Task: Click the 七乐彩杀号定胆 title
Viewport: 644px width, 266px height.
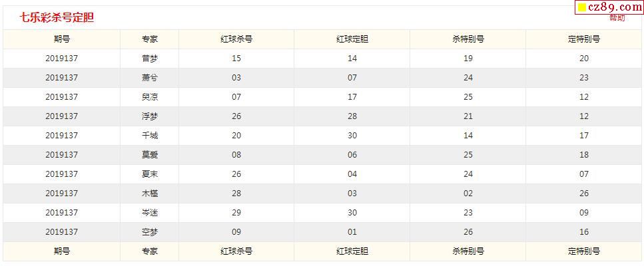Action: pyautogui.click(x=57, y=18)
